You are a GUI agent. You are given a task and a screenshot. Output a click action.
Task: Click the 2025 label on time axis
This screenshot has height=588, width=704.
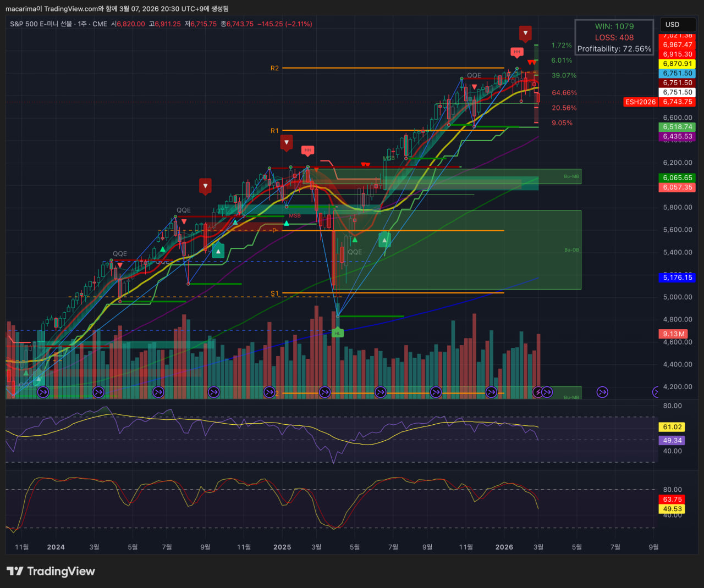coord(282,547)
